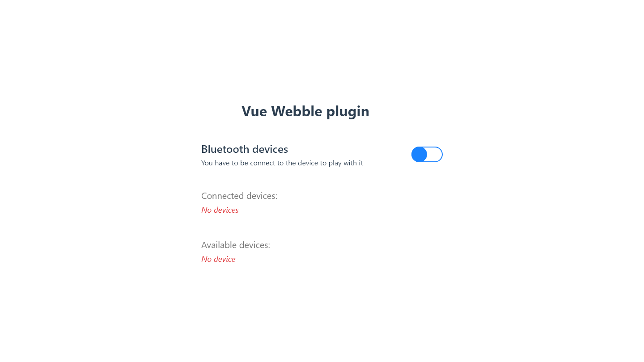Click the word 'Webble' in the heading
Screen dimensions: 644x362
[x=297, y=111]
